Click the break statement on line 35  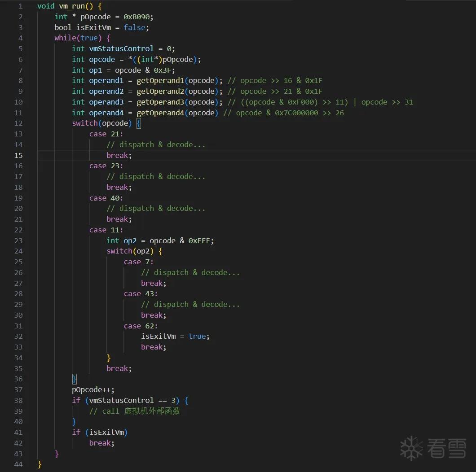pos(119,369)
